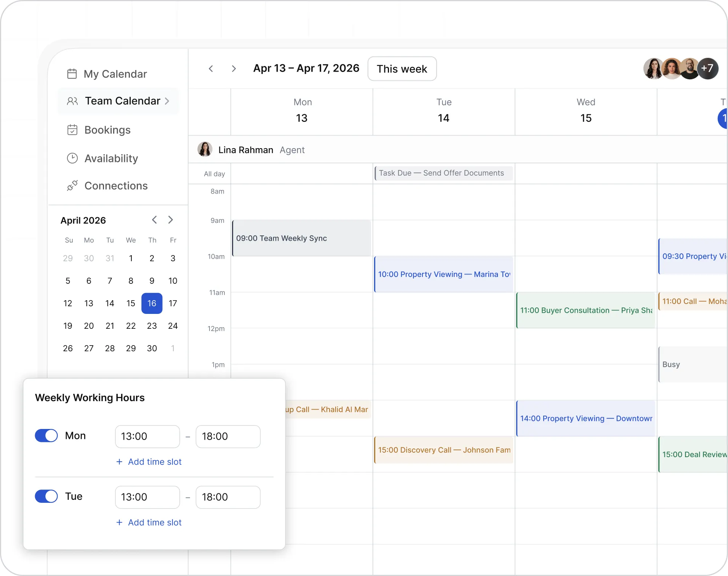This screenshot has height=576, width=728.
Task: Edit the Mon end time 18:00 field
Action: (x=228, y=436)
